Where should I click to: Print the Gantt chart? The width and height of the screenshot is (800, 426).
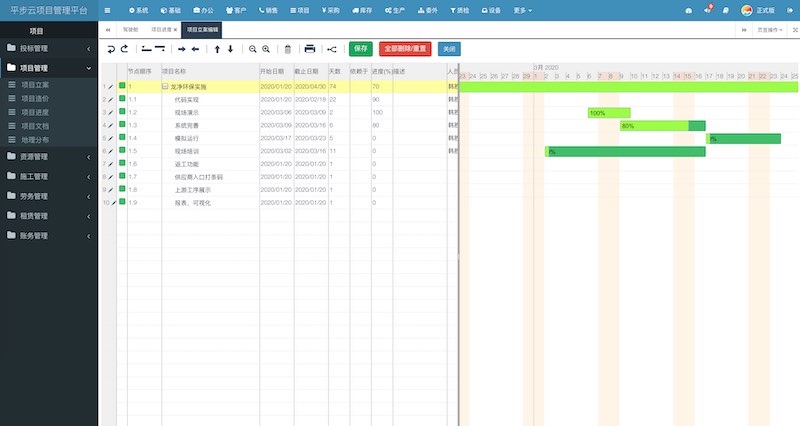[x=310, y=49]
